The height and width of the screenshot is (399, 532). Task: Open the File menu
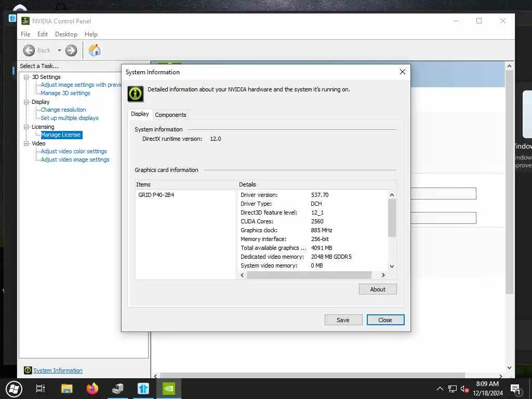(25, 34)
